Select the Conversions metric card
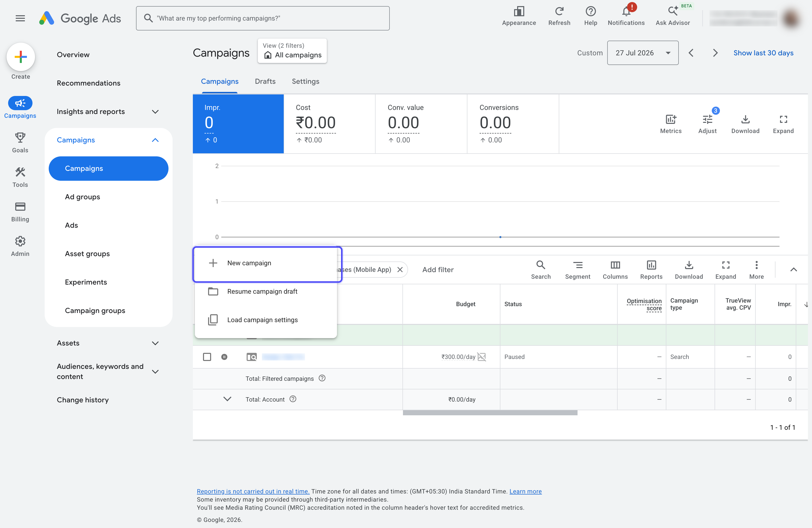This screenshot has height=528, width=812. (513, 124)
